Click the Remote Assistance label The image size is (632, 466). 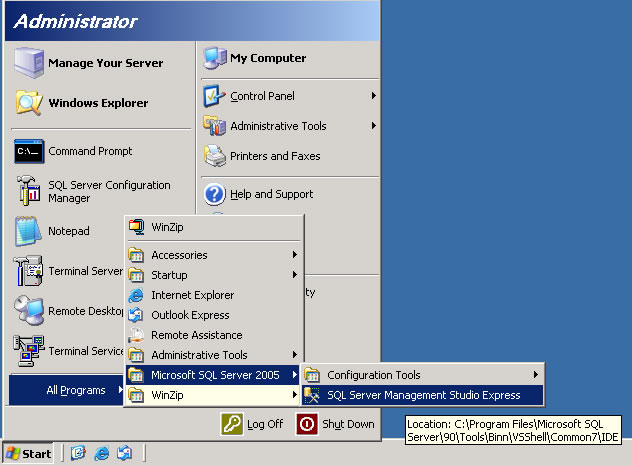click(x=197, y=335)
